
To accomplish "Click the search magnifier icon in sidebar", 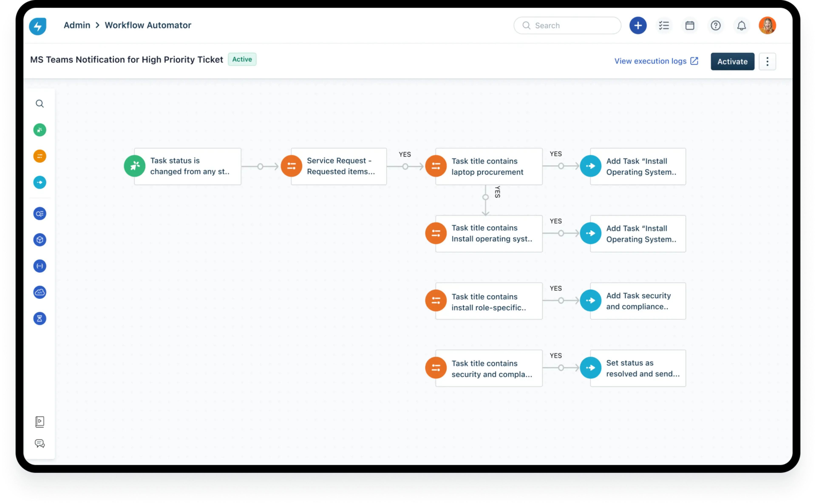I will (x=40, y=103).
